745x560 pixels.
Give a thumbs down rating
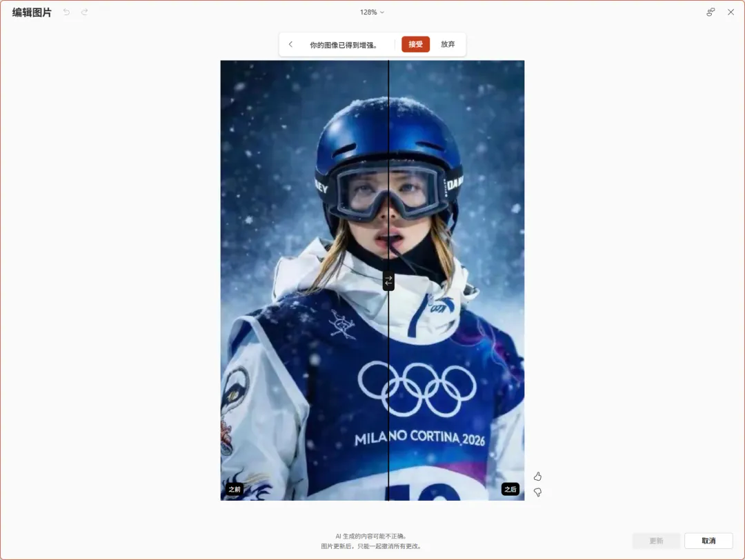point(537,492)
